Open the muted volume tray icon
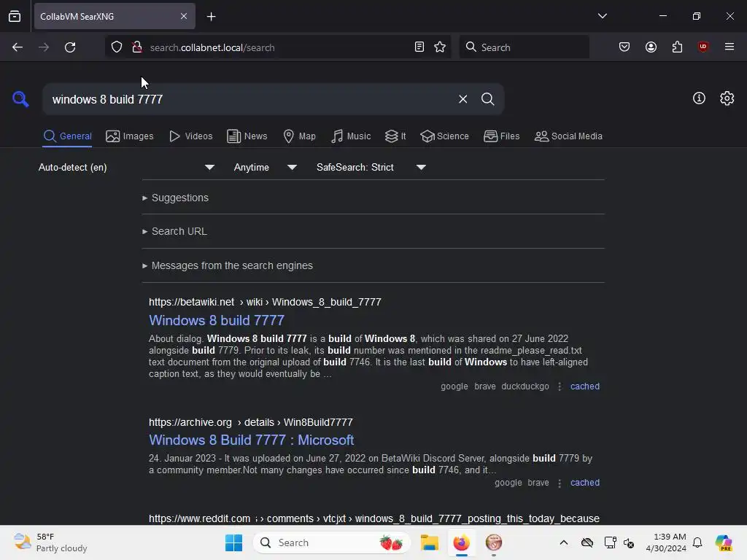 coord(629,542)
